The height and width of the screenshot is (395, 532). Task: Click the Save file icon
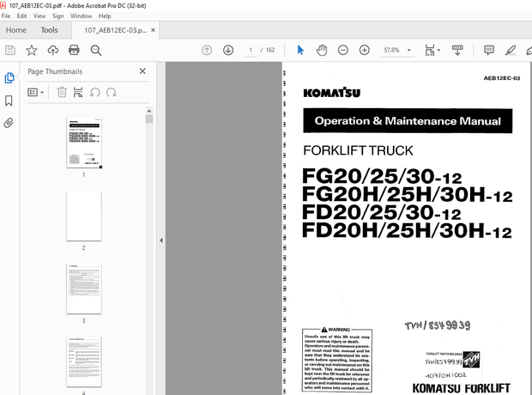click(x=10, y=51)
